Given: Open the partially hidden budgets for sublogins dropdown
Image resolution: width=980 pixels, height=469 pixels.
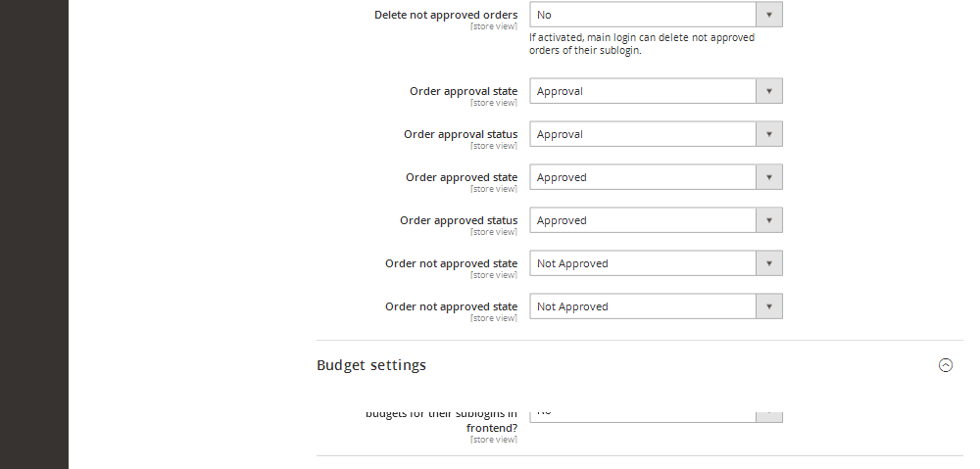Looking at the screenshot, I should tap(656, 415).
